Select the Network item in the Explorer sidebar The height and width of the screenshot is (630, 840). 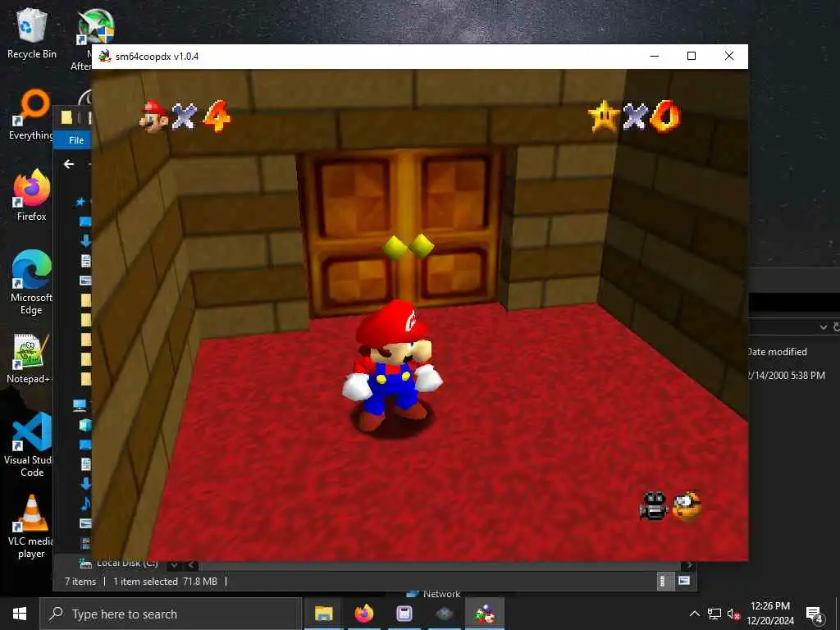coord(434,594)
